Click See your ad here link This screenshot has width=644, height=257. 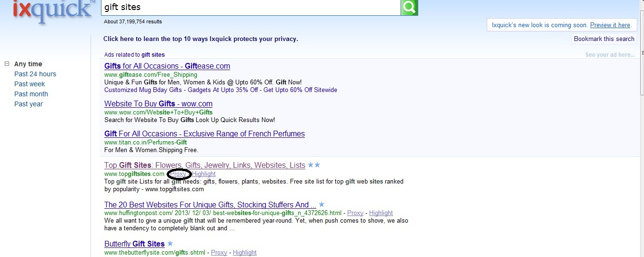(610, 55)
